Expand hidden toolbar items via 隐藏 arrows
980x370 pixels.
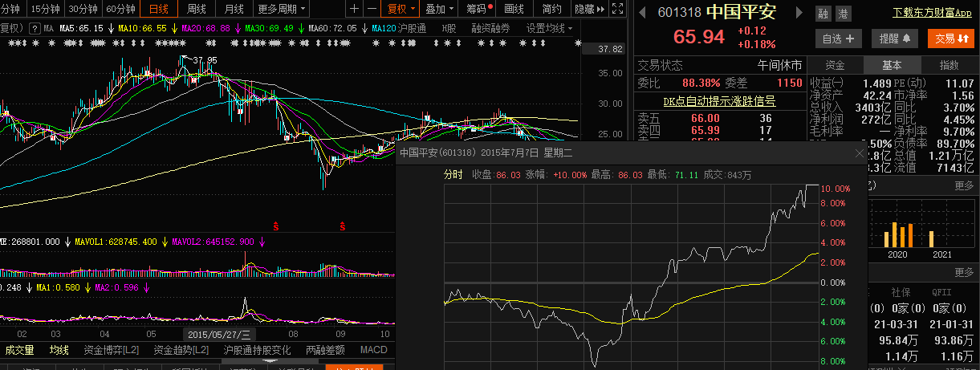(x=588, y=9)
